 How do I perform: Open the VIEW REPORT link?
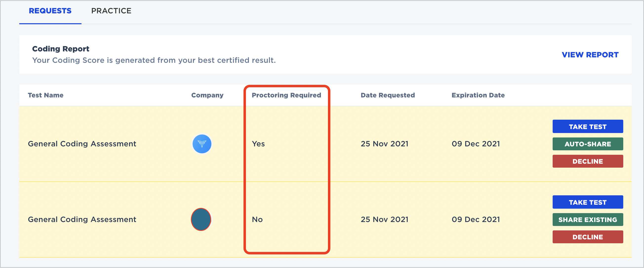pos(590,55)
